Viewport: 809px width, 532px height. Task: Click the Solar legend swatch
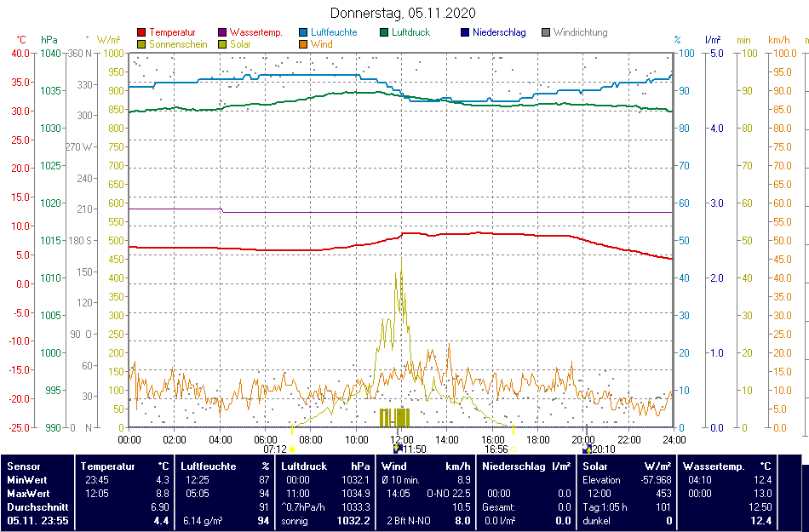pos(222,44)
